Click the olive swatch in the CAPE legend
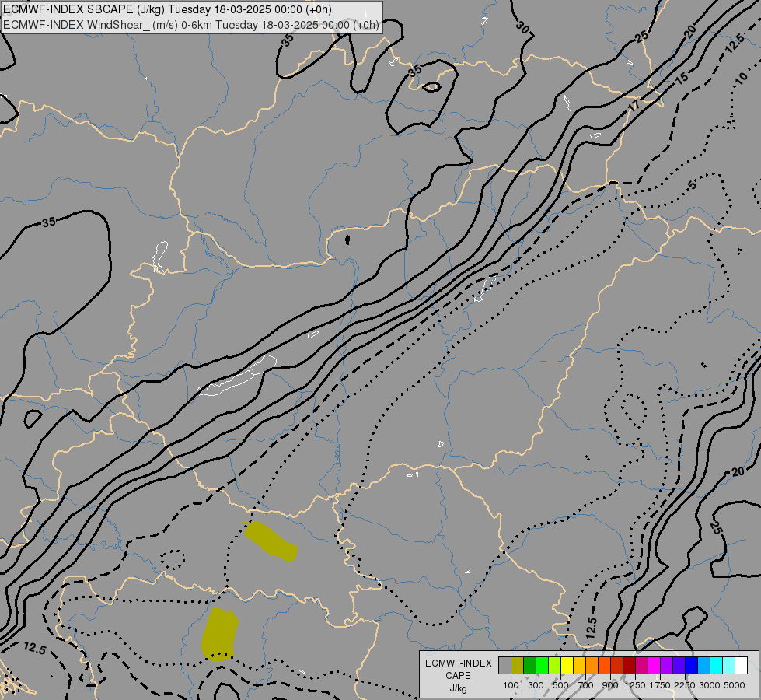This screenshot has height=700, width=761. (x=518, y=666)
